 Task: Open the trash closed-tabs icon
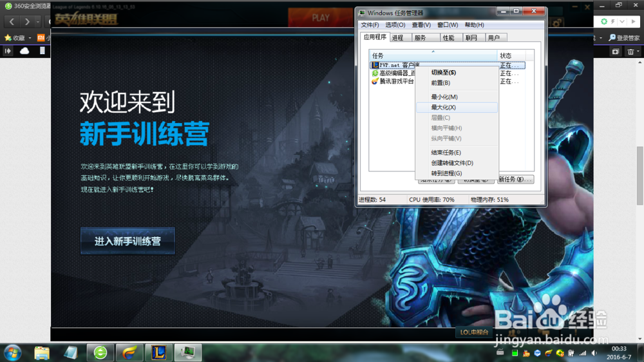tap(630, 52)
